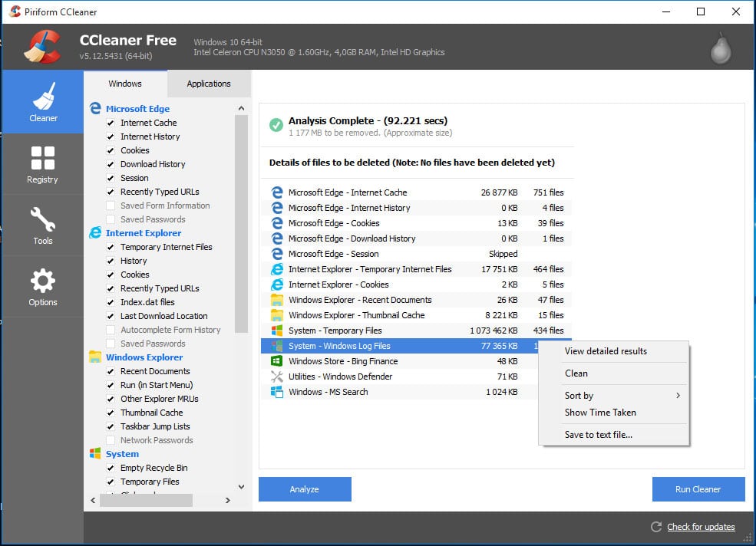Screen dimensions: 756x546
Task: Click the Windows Explorer section heading
Action: click(x=144, y=357)
